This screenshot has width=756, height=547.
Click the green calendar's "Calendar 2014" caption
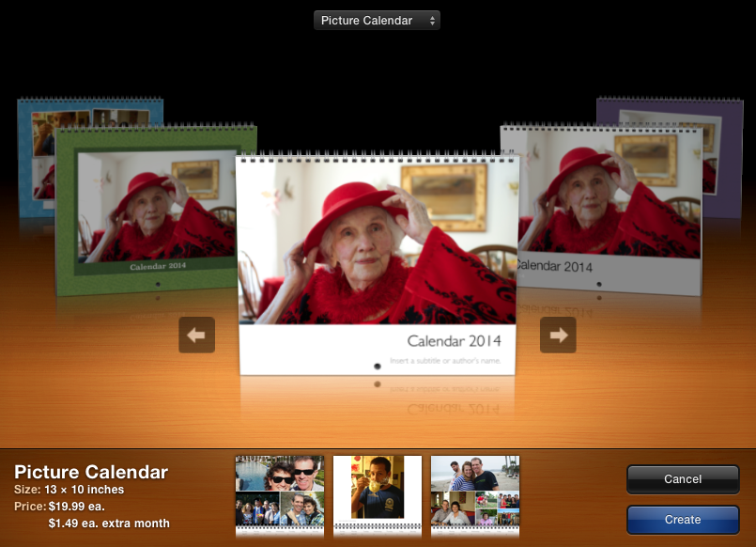[x=157, y=267]
